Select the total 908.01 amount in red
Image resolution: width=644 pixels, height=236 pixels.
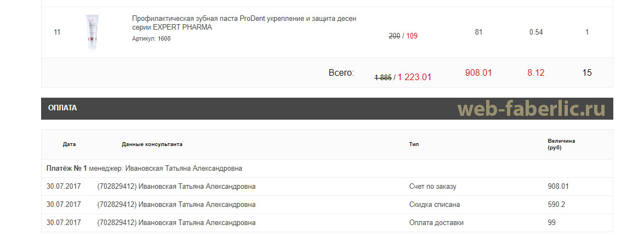point(478,73)
